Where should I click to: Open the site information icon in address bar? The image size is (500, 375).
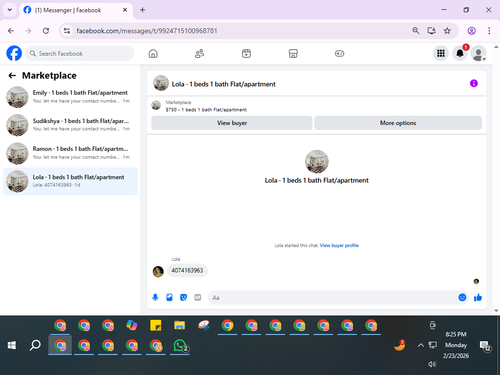click(67, 31)
